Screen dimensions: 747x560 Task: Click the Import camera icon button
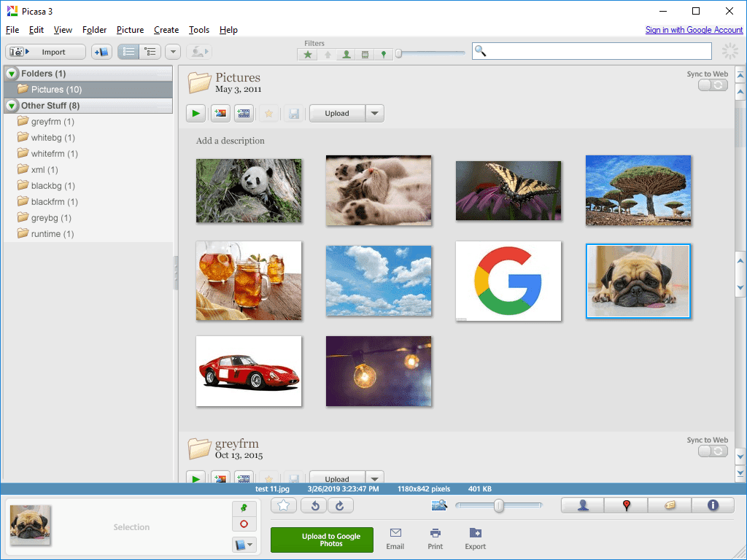pyautogui.click(x=45, y=52)
